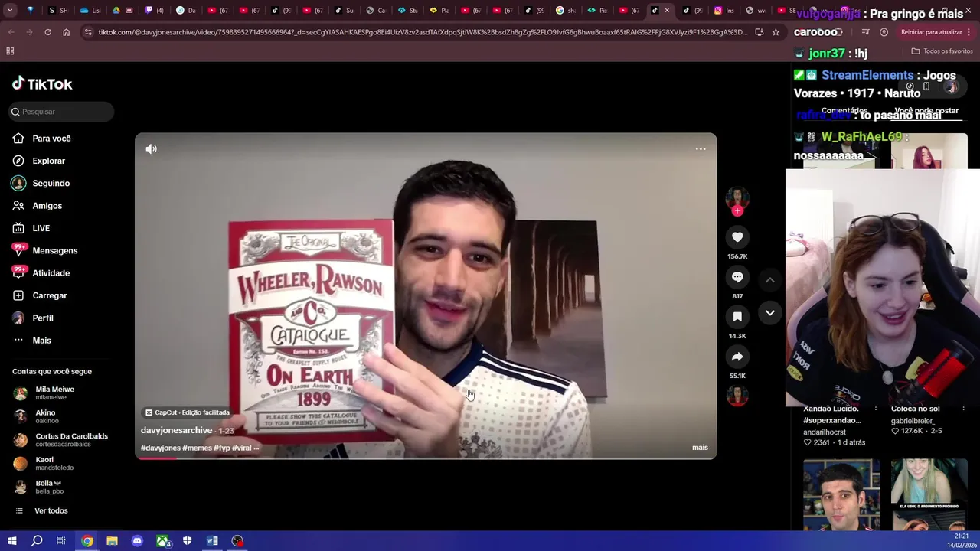Click the video progress bar
980x551 pixels.
(x=426, y=458)
